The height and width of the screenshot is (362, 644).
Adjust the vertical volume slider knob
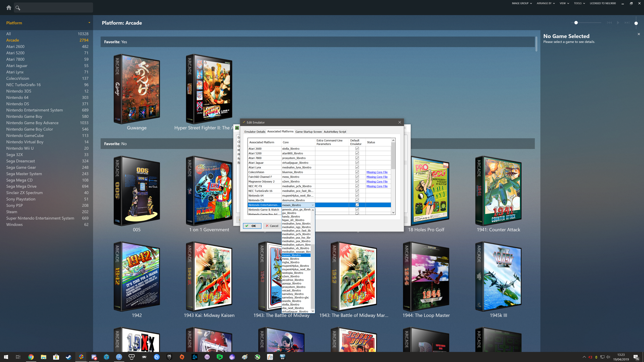point(636,23)
